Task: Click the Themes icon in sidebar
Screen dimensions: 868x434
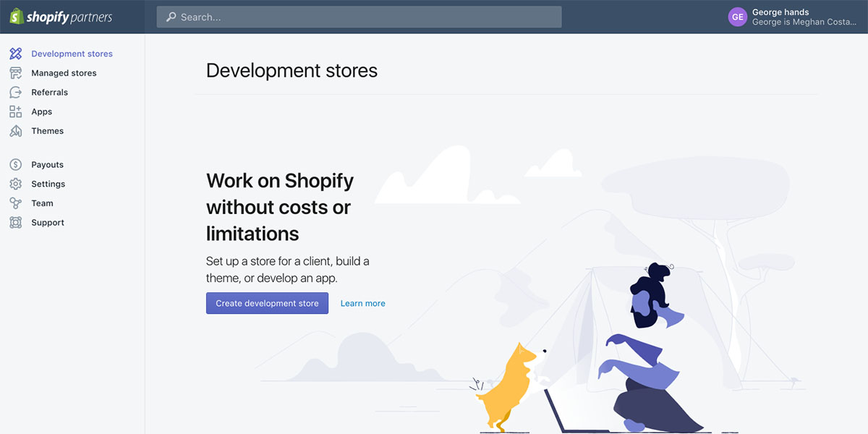Action: point(16,131)
